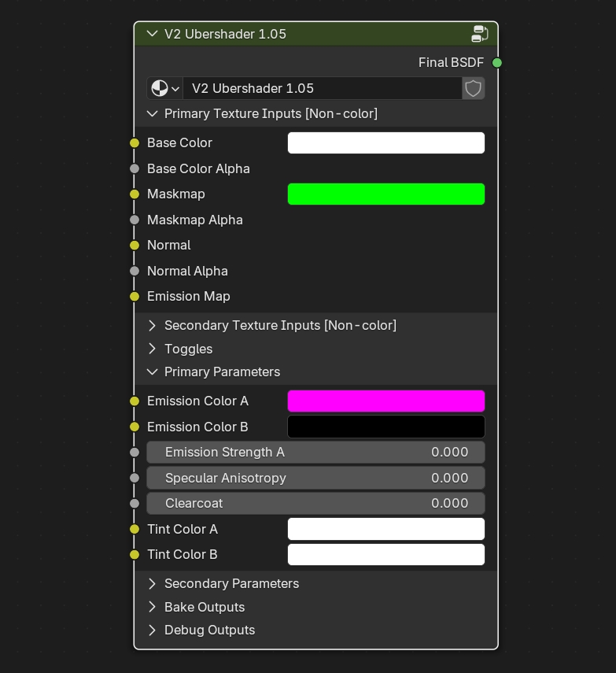The image size is (616, 673).
Task: Open the node tree browse dropdown icon
Action: [x=165, y=88]
